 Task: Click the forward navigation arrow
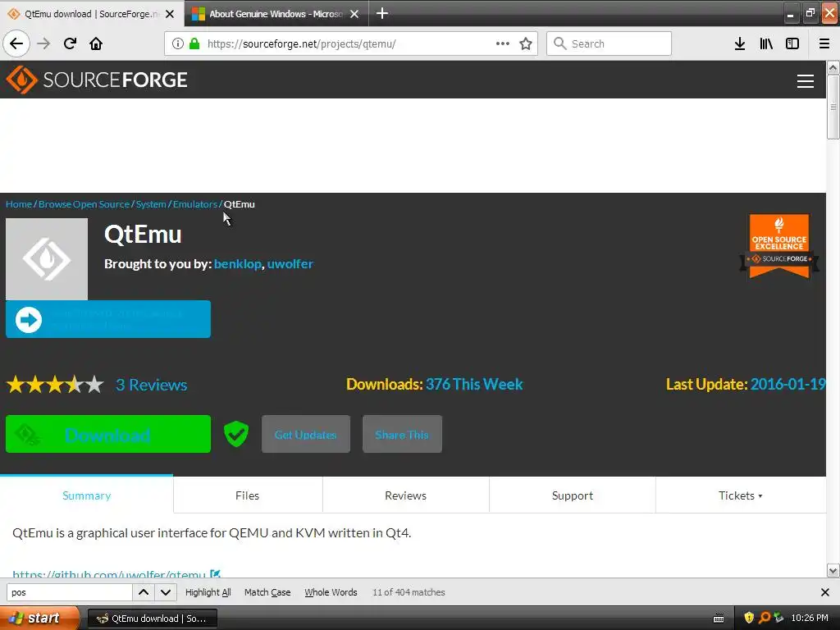(43, 43)
